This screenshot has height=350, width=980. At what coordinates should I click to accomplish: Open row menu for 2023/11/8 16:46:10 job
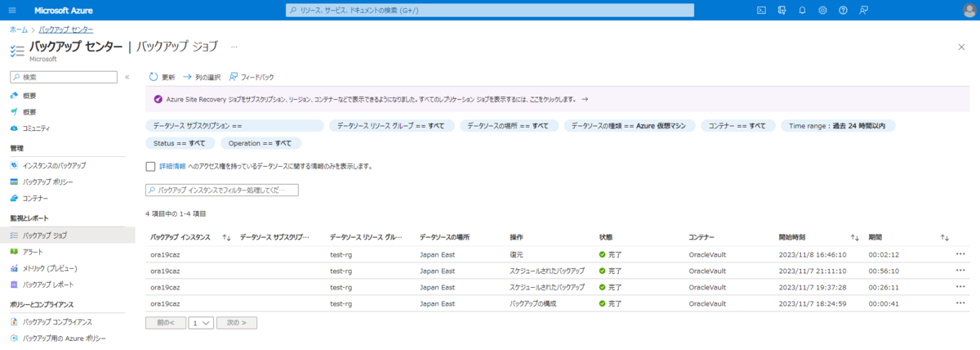pyautogui.click(x=960, y=254)
